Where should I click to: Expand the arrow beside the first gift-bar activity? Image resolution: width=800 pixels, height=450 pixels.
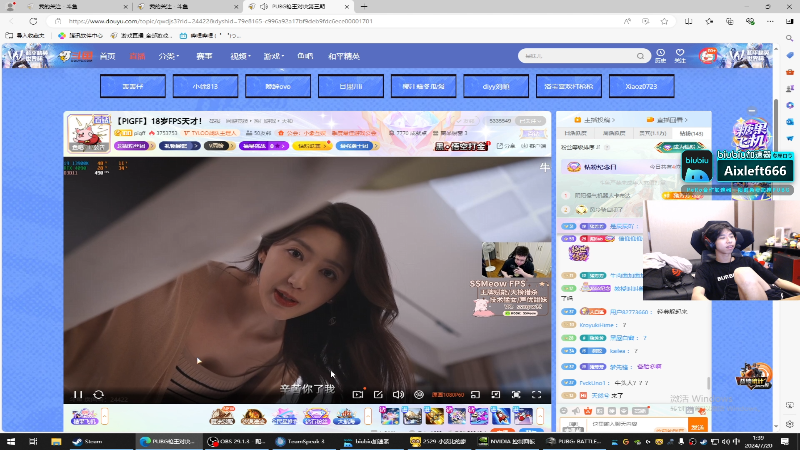pyautogui.click(x=105, y=417)
